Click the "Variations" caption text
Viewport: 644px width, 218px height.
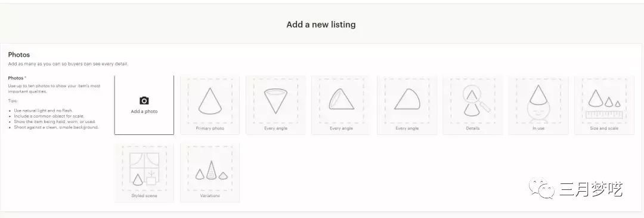click(x=210, y=196)
